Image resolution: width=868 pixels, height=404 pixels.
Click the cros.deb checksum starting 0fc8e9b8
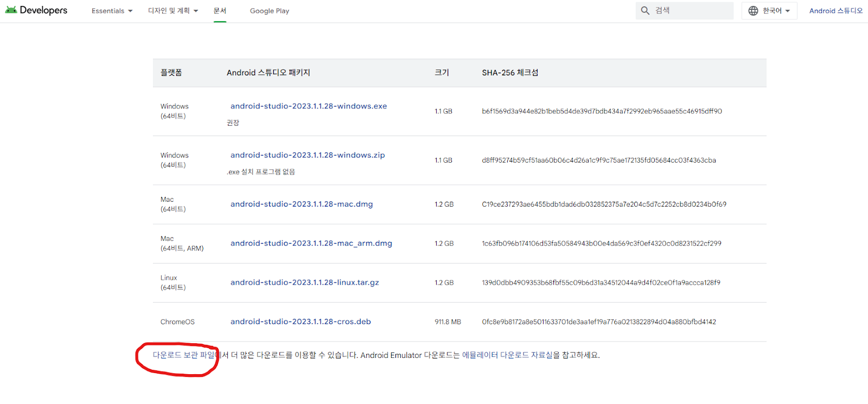coord(599,322)
